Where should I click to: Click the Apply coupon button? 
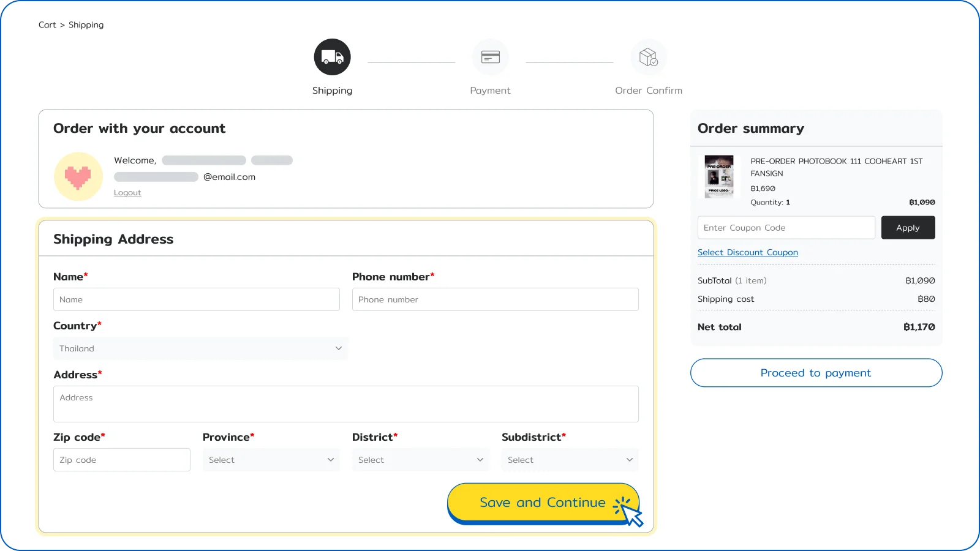click(908, 228)
